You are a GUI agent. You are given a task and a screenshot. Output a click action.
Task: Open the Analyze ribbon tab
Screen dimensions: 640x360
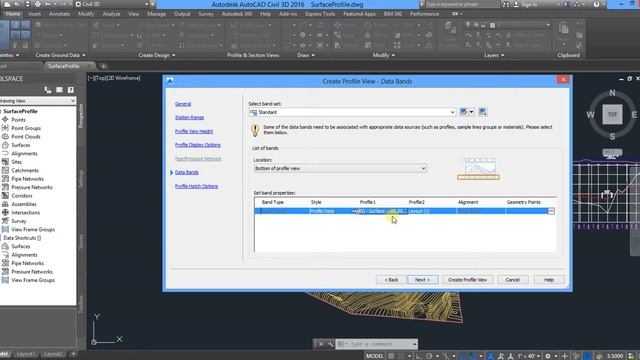(111, 14)
